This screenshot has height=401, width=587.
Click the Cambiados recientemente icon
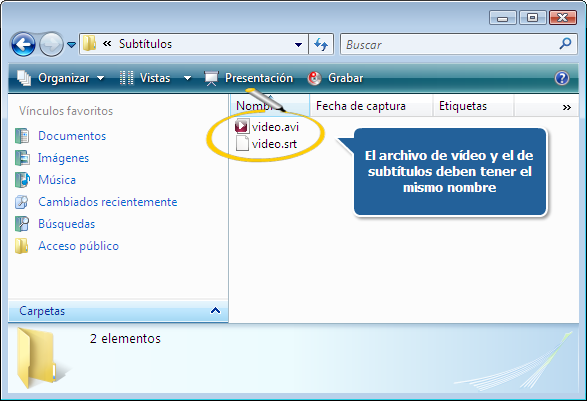click(21, 202)
